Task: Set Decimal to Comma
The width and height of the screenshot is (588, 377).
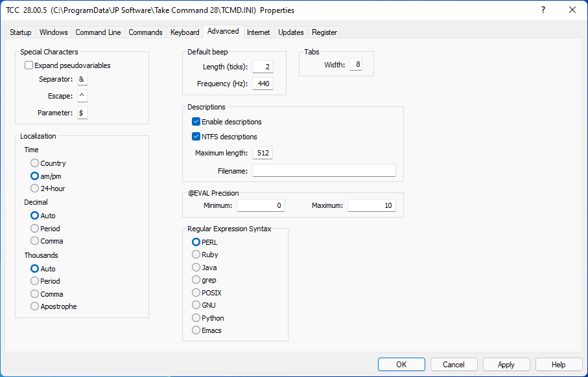Action: click(47, 240)
